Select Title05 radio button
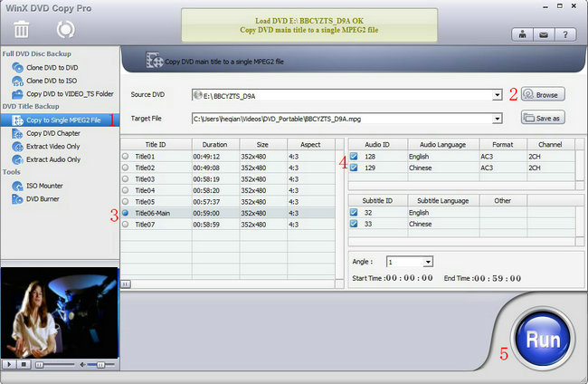Screen dimensions: 588x384 125,201
